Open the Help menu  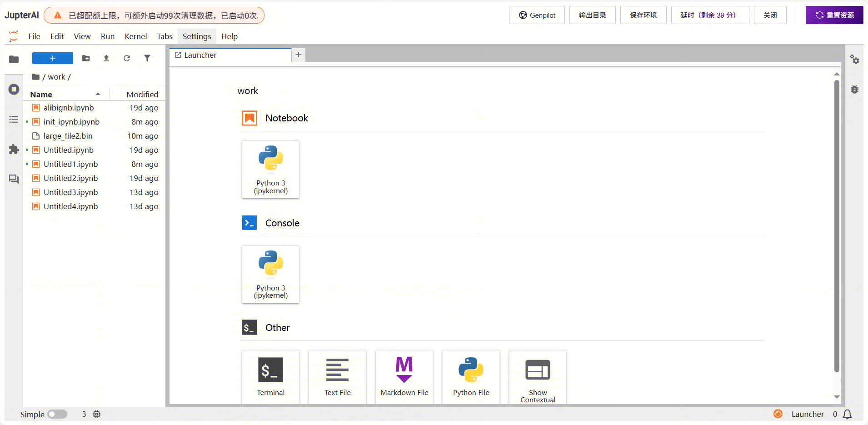229,36
